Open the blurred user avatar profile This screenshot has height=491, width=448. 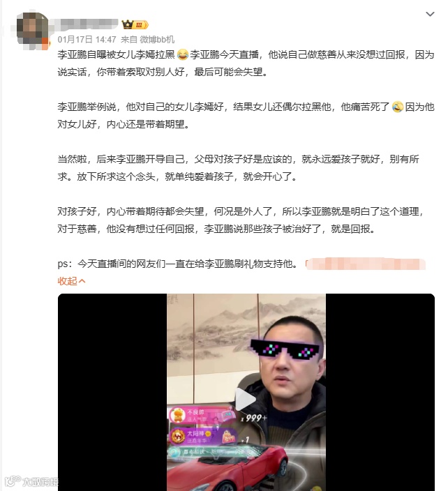coord(33,30)
